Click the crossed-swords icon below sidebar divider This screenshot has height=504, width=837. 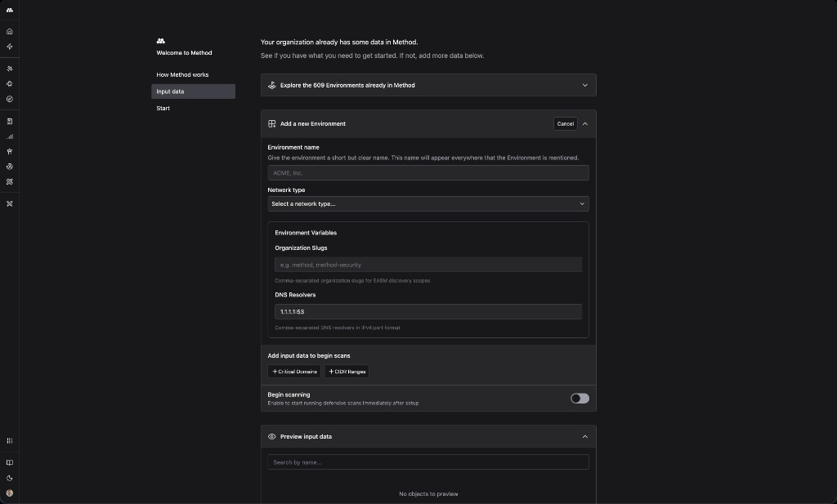pyautogui.click(x=10, y=203)
